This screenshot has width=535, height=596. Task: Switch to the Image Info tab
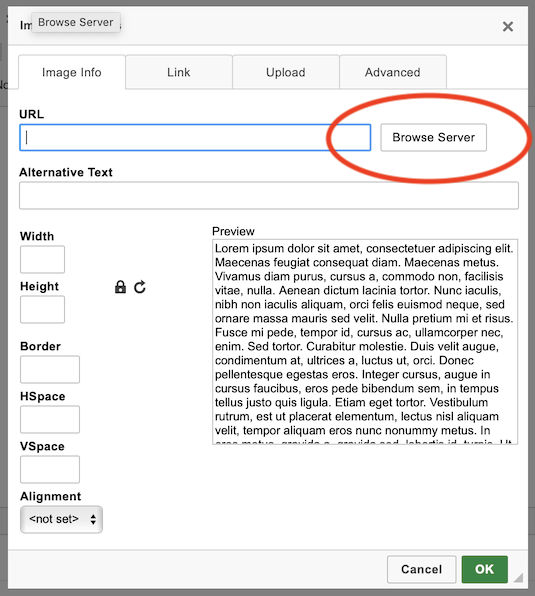coord(72,72)
